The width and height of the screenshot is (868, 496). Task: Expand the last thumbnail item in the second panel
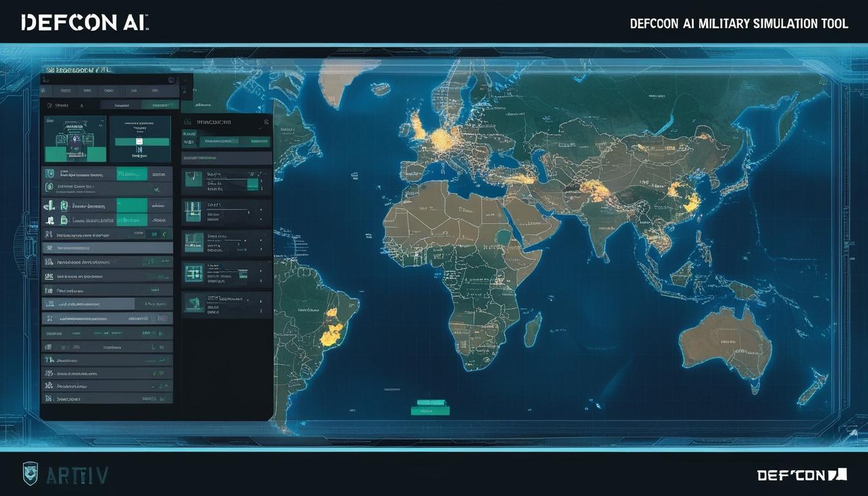point(193,302)
